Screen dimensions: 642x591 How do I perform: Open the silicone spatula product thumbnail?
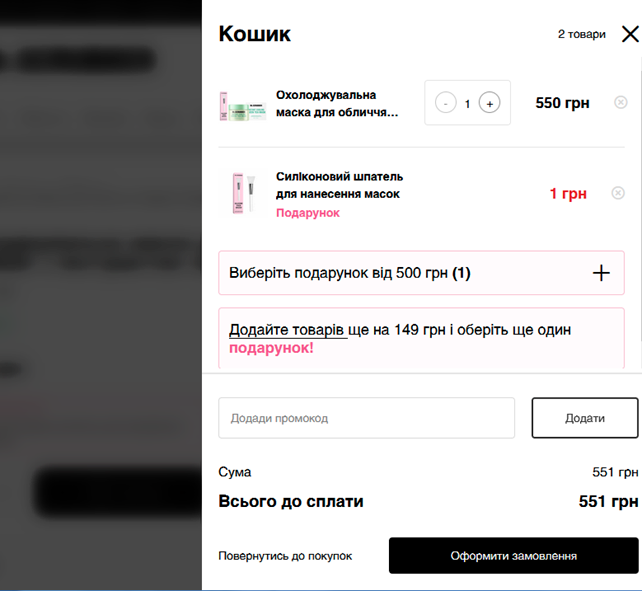point(244,193)
